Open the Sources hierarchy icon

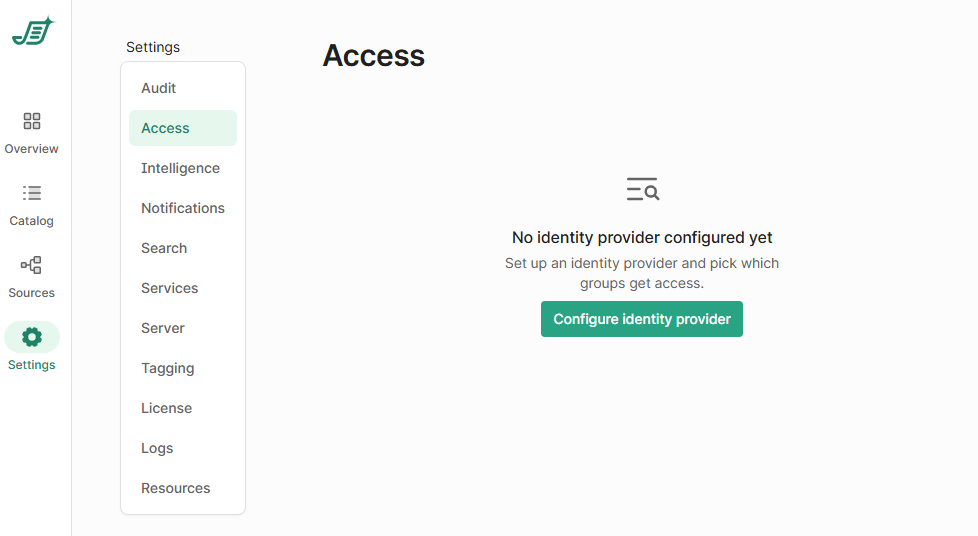(x=32, y=265)
